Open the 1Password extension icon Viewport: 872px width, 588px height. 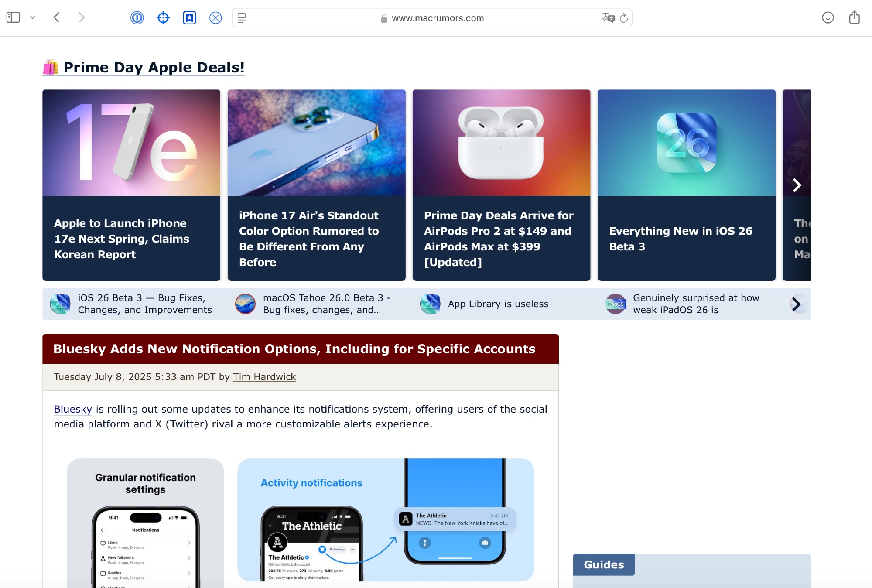pos(137,18)
